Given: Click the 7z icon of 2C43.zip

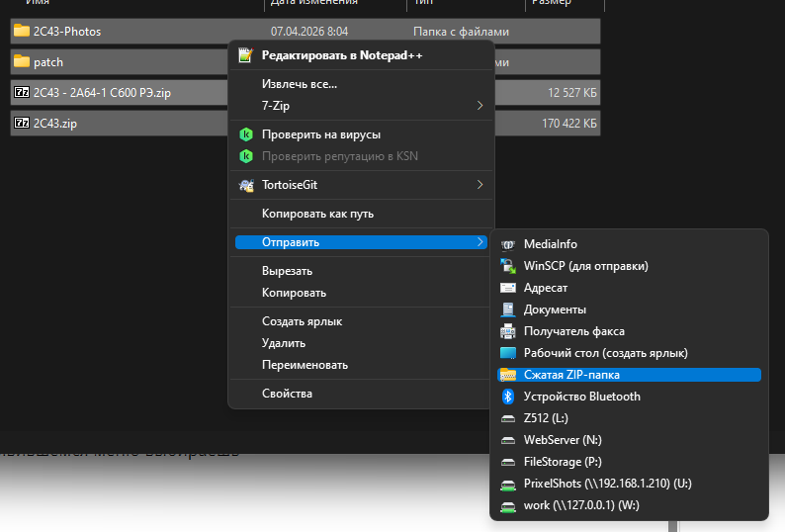Looking at the screenshot, I should (x=22, y=123).
